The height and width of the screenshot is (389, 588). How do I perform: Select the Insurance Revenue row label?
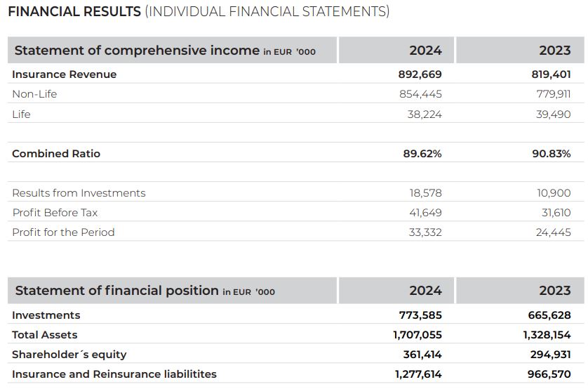pyautogui.click(x=64, y=74)
